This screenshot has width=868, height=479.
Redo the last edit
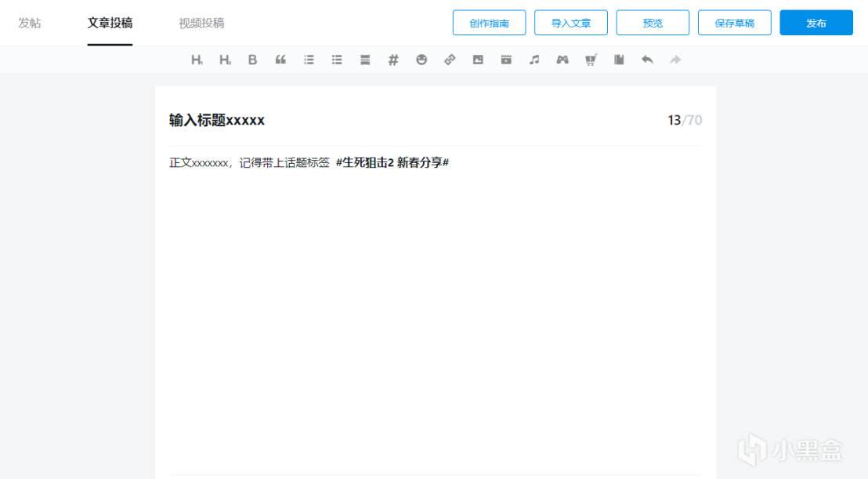tap(675, 60)
